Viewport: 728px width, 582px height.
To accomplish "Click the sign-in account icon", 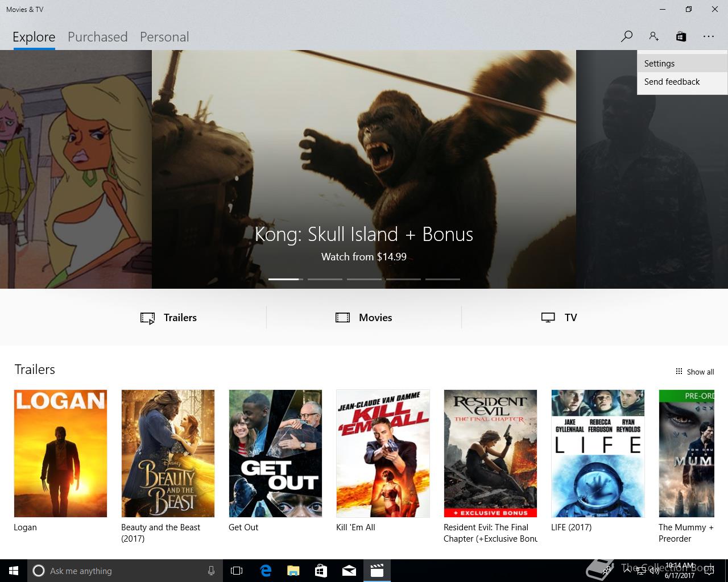I will click(653, 36).
